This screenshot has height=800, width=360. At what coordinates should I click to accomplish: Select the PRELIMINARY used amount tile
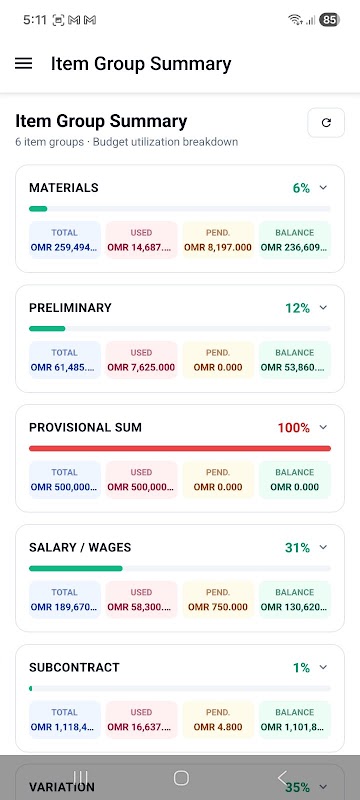coord(141,360)
